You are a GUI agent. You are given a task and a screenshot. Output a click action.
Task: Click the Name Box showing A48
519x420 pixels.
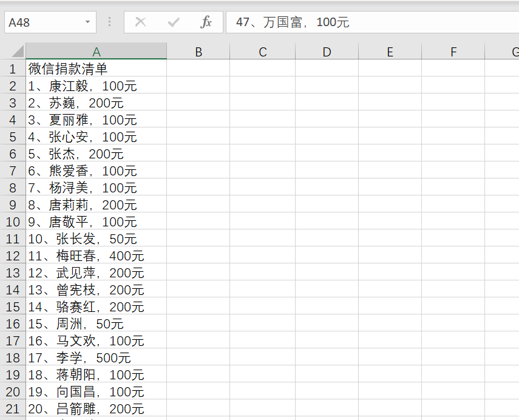pos(50,22)
